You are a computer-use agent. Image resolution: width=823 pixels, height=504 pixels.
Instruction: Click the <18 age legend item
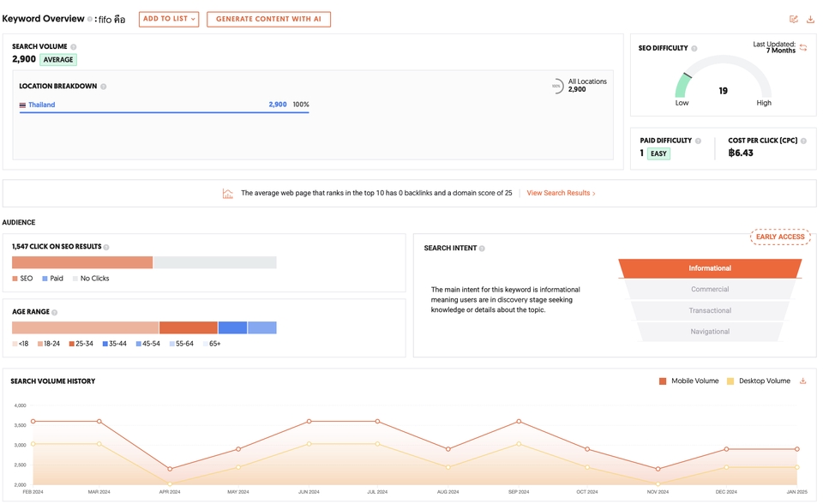coord(21,344)
